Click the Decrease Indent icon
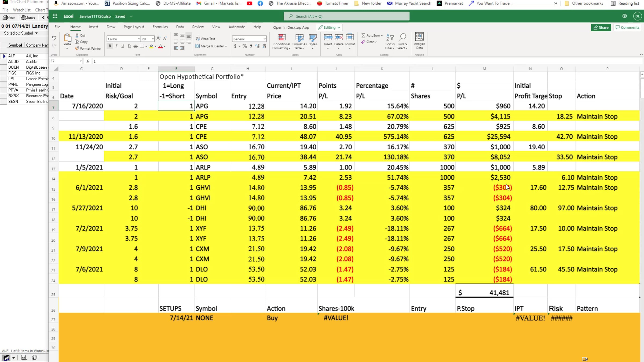This screenshot has width=644, height=362. click(x=176, y=48)
